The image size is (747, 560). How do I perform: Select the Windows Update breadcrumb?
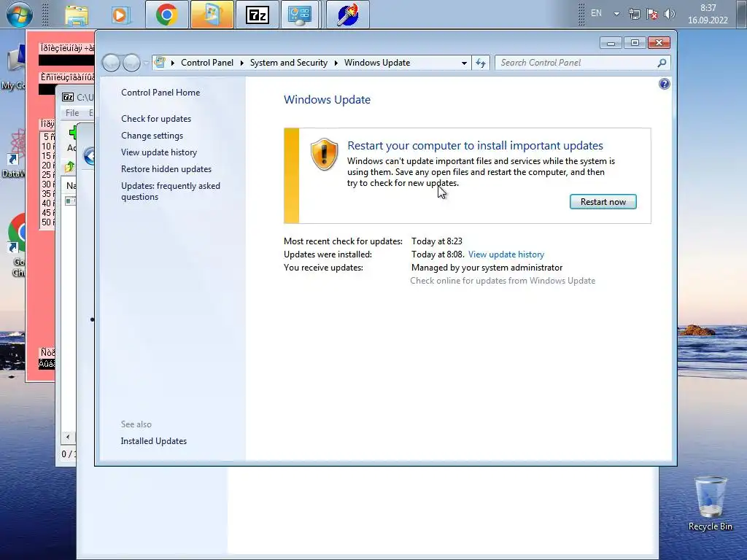tap(377, 63)
